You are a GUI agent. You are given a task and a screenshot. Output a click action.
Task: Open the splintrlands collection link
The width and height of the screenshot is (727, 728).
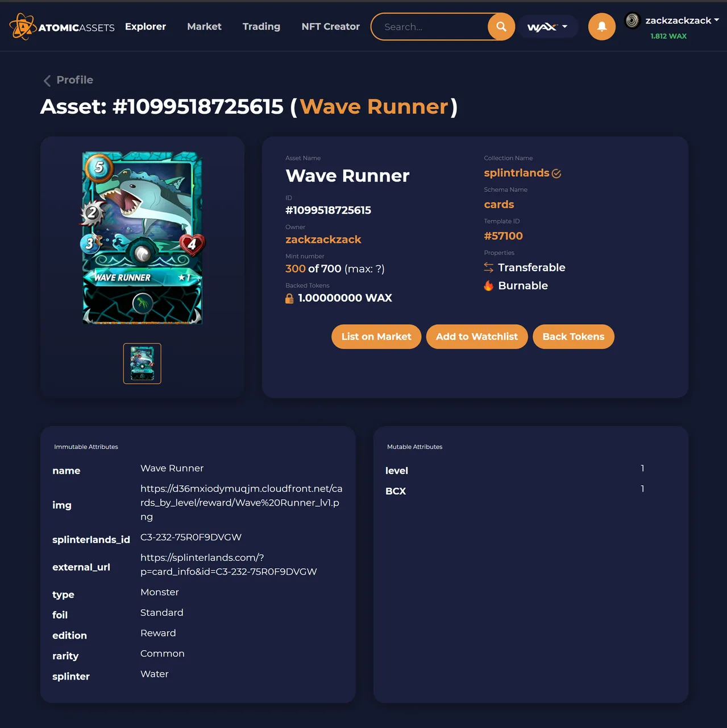[x=517, y=173]
